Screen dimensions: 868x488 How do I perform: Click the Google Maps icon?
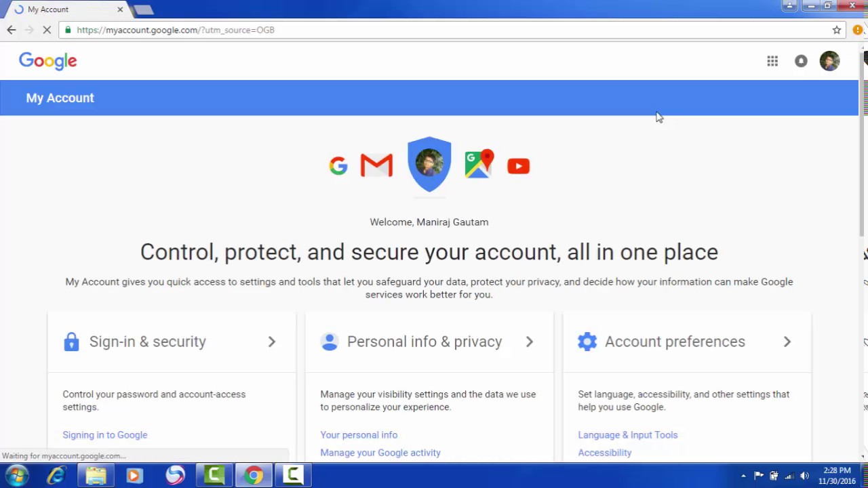coord(479,165)
